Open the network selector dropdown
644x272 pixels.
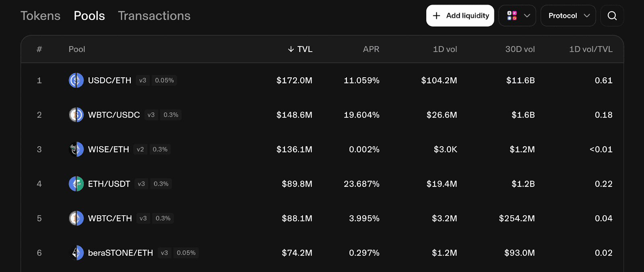click(x=517, y=16)
